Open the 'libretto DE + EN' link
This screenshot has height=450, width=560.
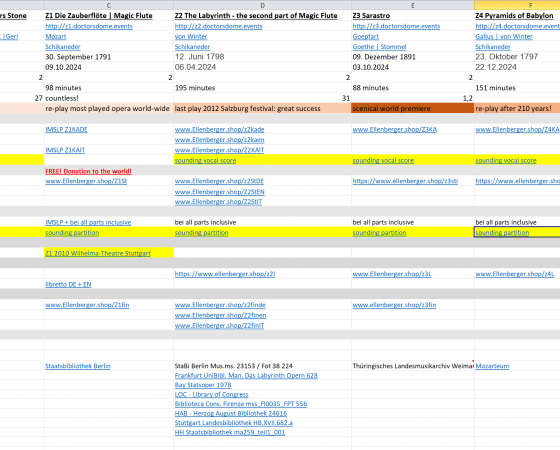pyautogui.click(x=68, y=284)
